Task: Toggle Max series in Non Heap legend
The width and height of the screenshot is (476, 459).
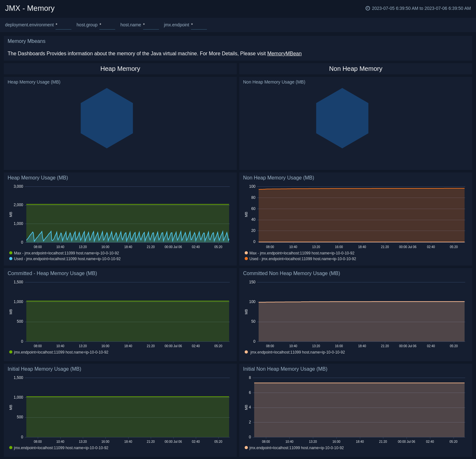Action: (x=300, y=253)
